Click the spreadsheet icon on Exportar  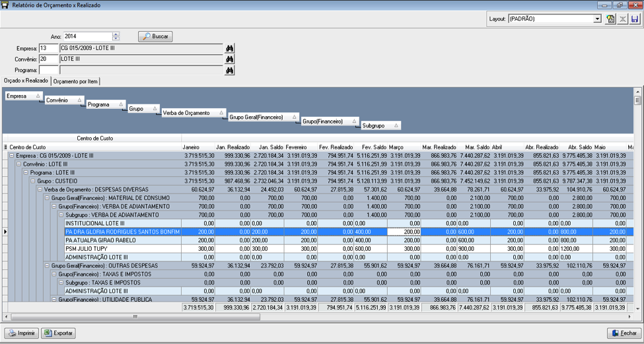click(x=48, y=333)
